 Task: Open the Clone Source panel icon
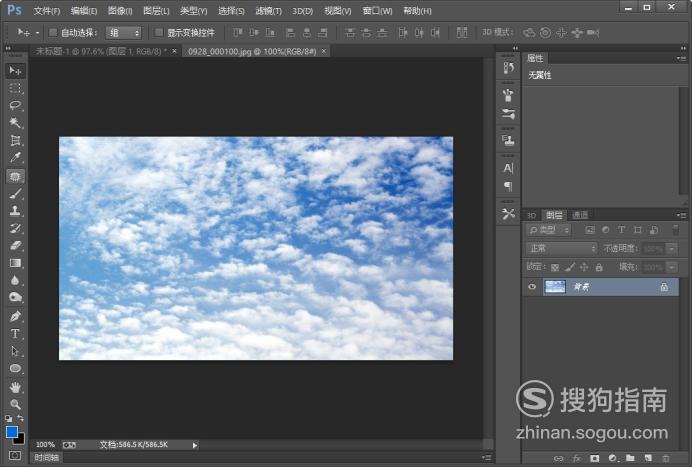pos(508,141)
